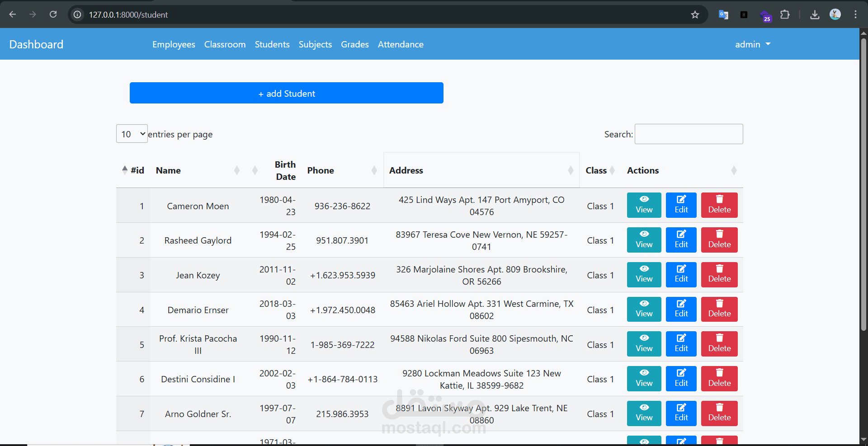This screenshot has width=868, height=446.
Task: Edit student Arno Goldner Sr.
Action: pos(681,413)
